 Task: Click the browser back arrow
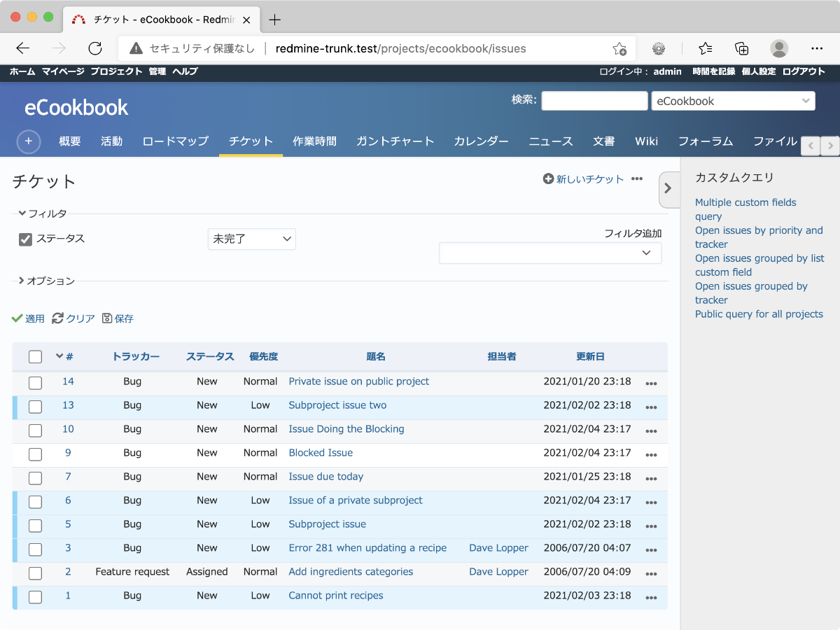click(23, 48)
